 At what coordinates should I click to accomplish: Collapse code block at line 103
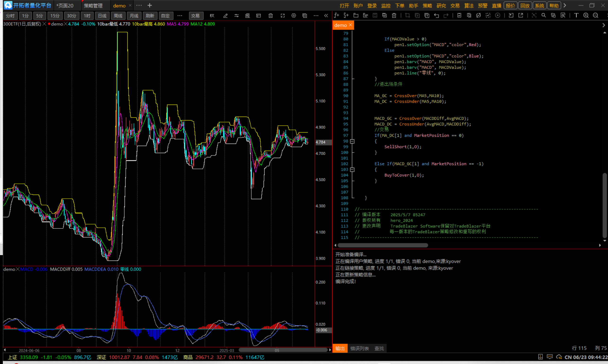tap(352, 170)
